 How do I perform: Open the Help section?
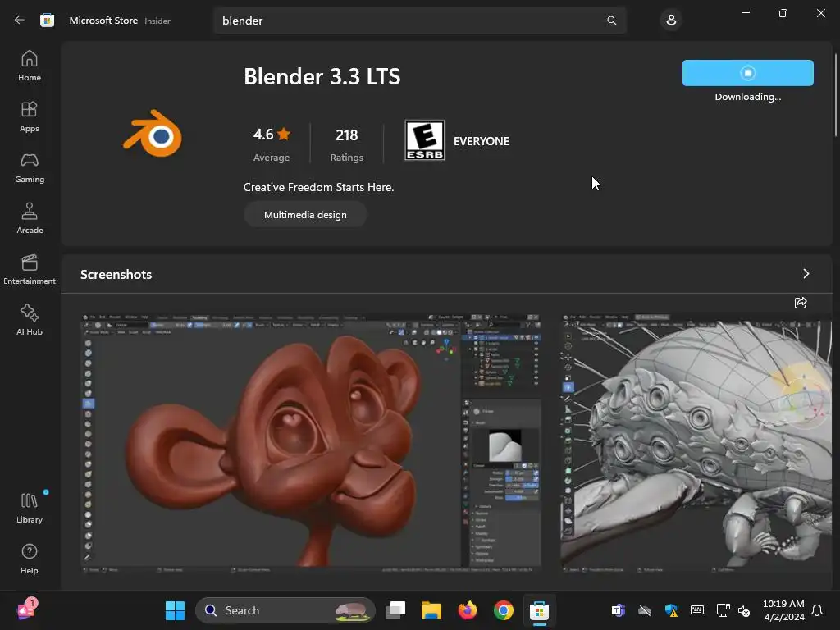(30, 559)
